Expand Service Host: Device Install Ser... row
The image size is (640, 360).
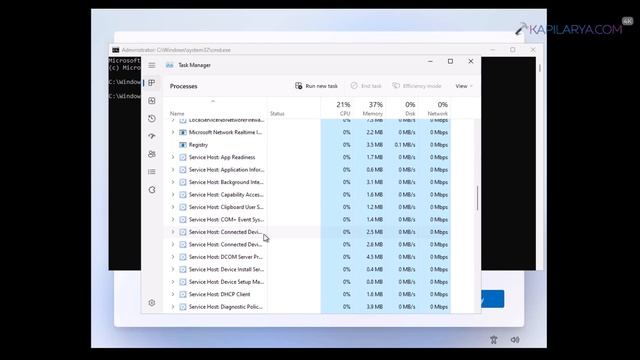click(173, 269)
